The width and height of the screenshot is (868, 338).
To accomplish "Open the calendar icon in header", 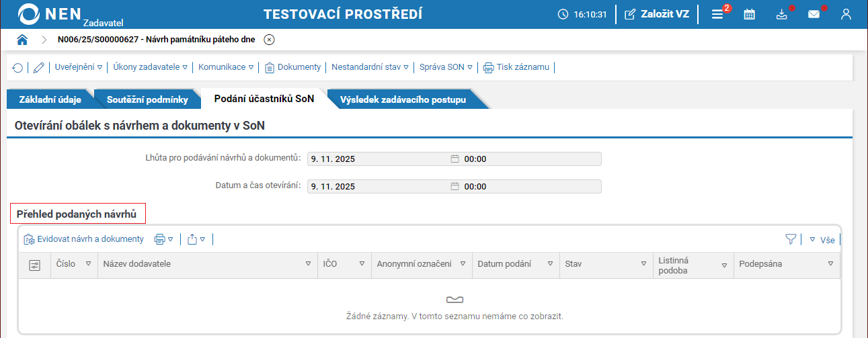I will pos(749,14).
